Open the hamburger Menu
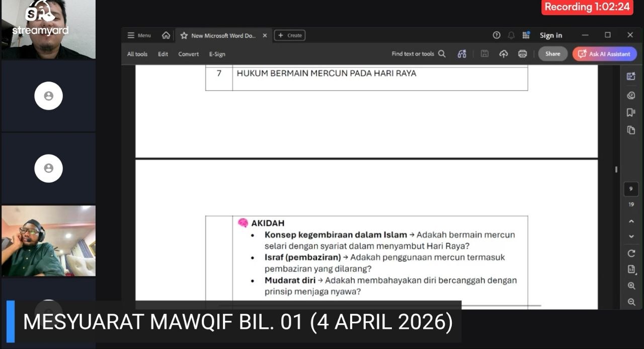The image size is (644, 349). [x=139, y=35]
